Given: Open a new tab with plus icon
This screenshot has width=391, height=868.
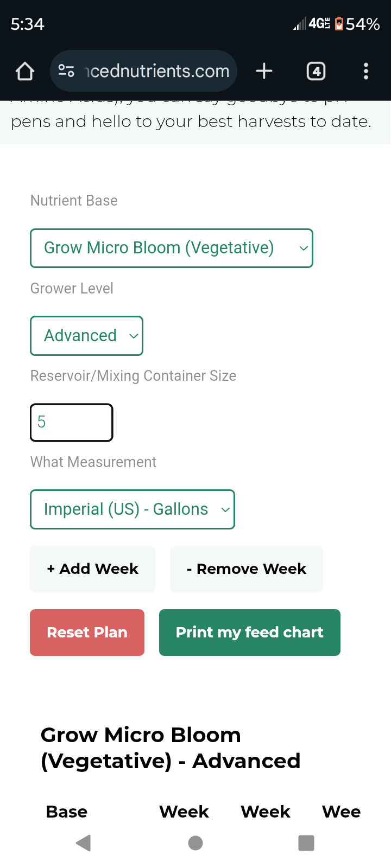Looking at the screenshot, I should point(264,71).
